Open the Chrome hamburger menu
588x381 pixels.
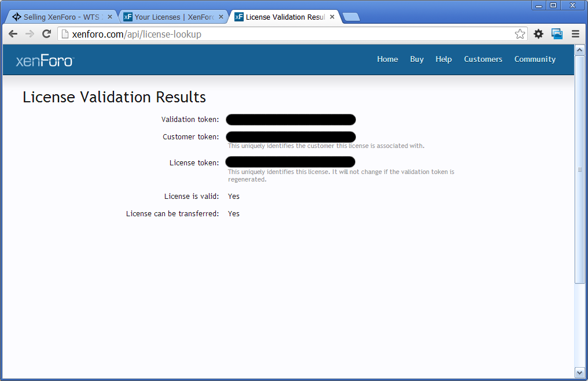pyautogui.click(x=575, y=34)
